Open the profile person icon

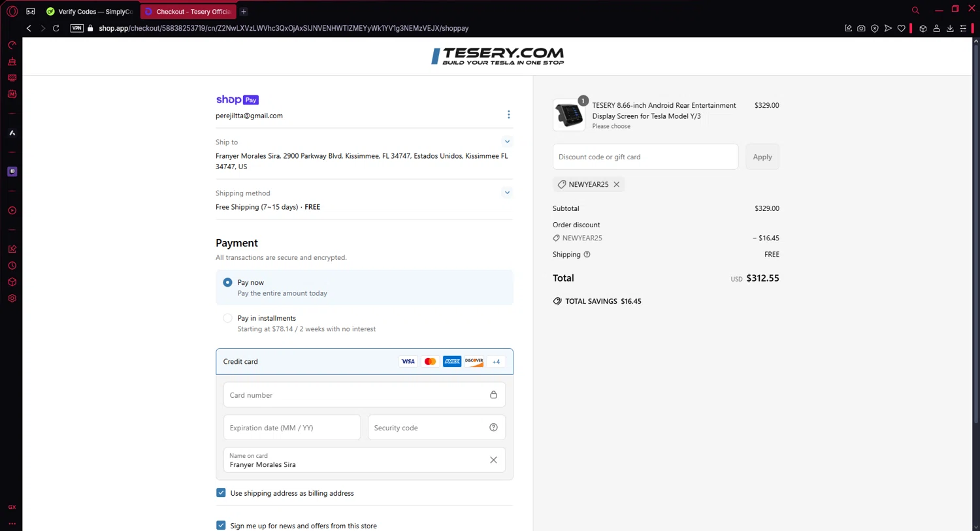936,28
